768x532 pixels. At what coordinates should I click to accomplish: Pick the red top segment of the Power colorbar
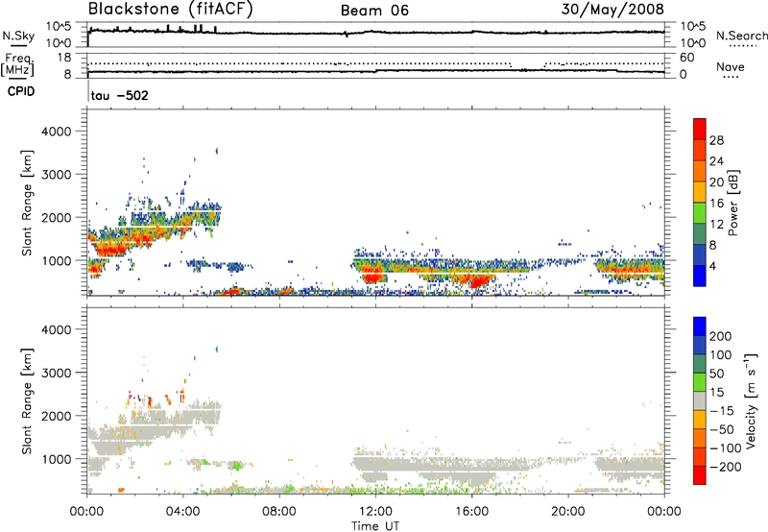coord(700,130)
